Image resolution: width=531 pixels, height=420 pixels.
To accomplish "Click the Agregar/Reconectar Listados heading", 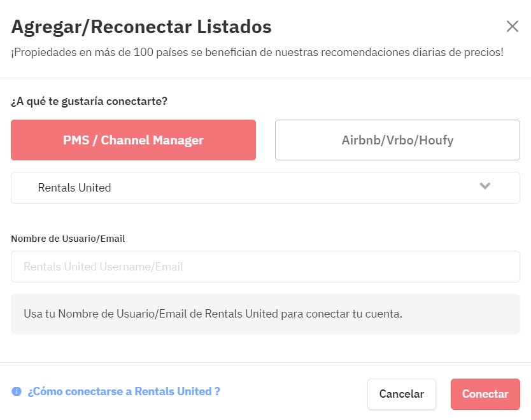I will point(141,27).
